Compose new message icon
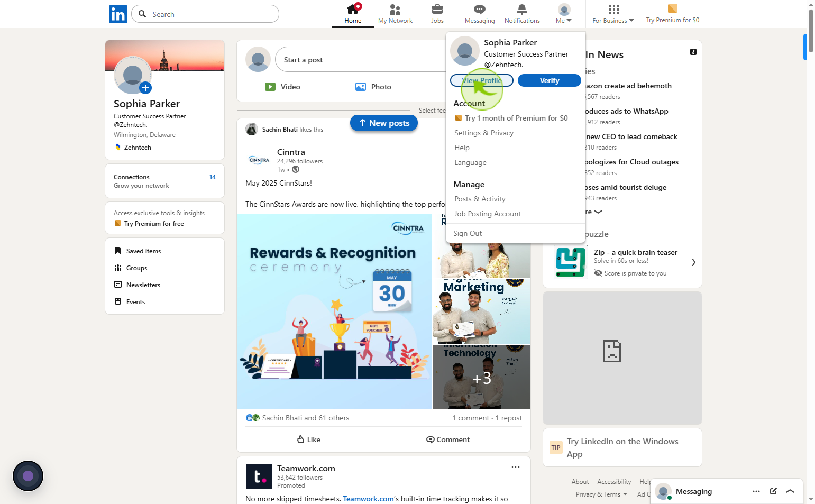 [773, 491]
